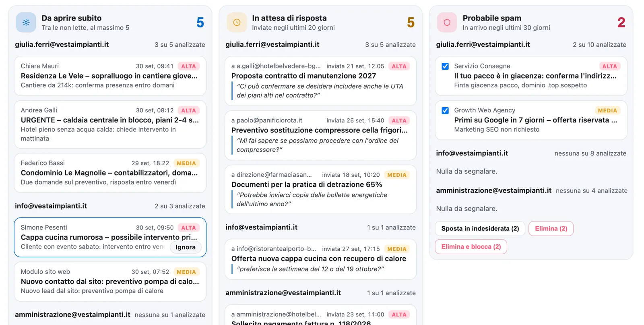644x325 pixels.
Task: Click info@vestaimpianti.it heading in Probabile spam
Action: click(x=472, y=153)
